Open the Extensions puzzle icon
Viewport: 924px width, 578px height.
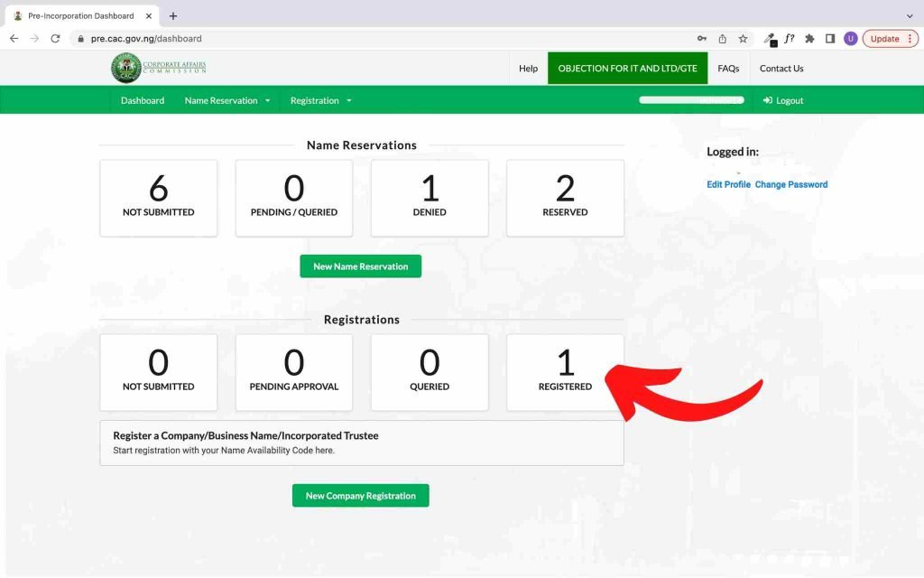pyautogui.click(x=809, y=38)
